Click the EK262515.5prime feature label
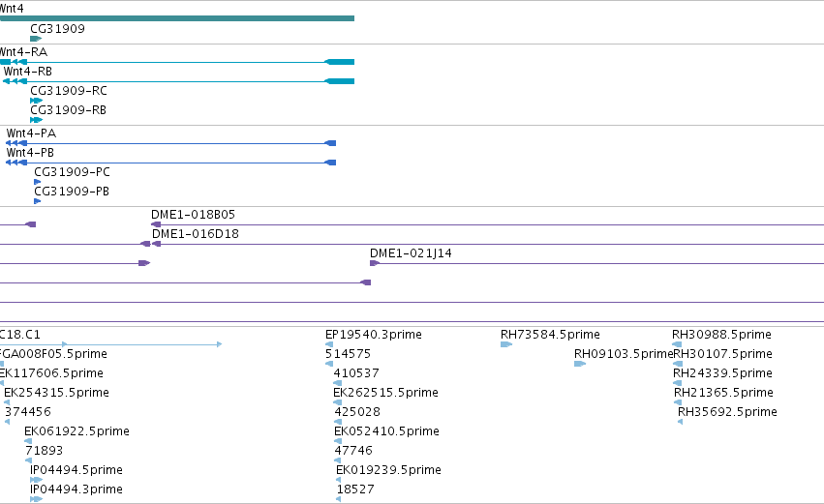 click(385, 393)
